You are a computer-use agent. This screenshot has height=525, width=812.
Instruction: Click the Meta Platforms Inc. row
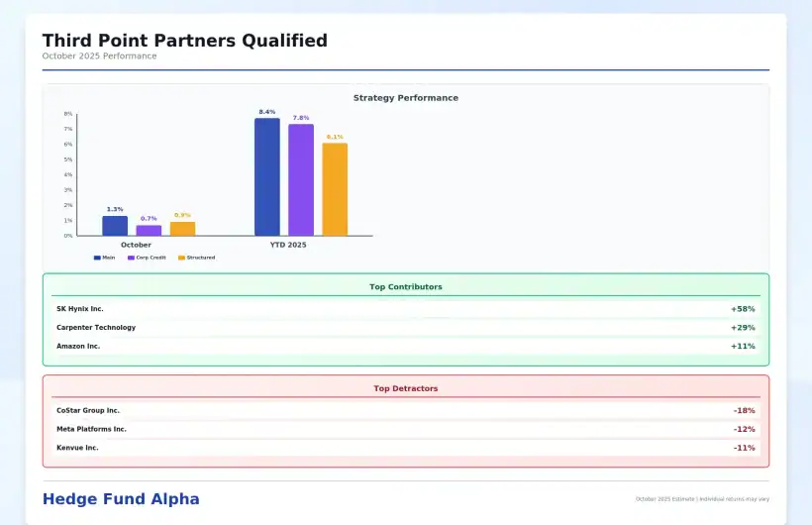(405, 429)
